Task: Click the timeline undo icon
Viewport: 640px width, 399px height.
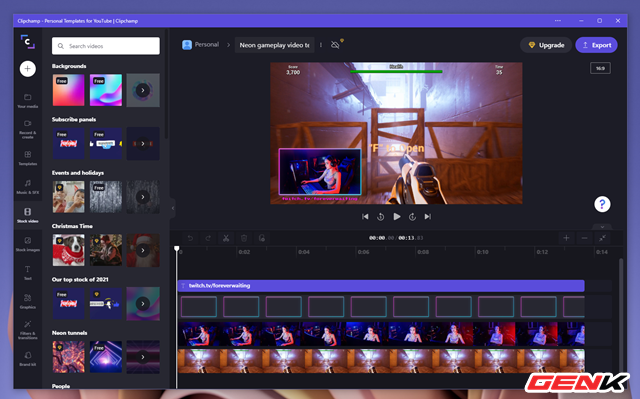Action: coord(190,238)
